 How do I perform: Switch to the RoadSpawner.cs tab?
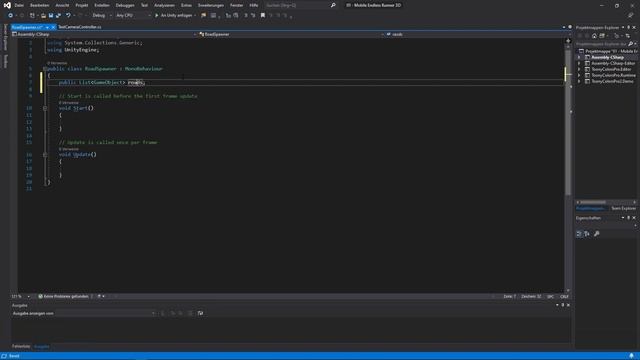(x=27, y=27)
